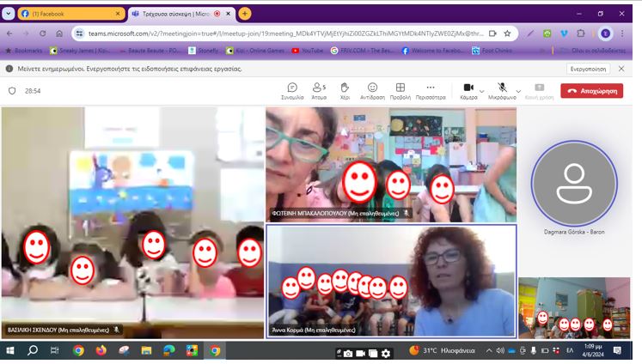642x364 pixels.
Task: Open the tab search dropdown in Chrome
Action: click(x=9, y=14)
